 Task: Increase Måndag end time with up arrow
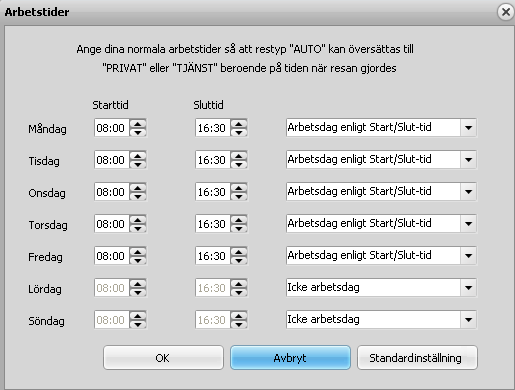(x=239, y=124)
